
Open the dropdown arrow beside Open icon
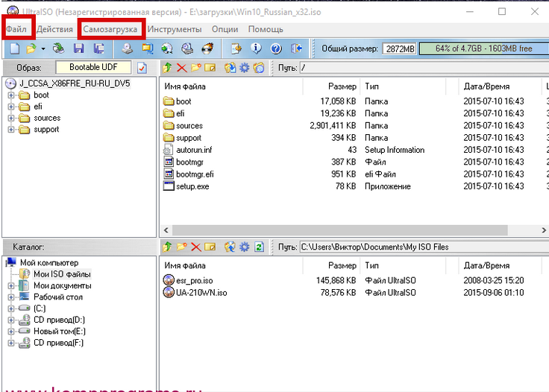click(43, 48)
